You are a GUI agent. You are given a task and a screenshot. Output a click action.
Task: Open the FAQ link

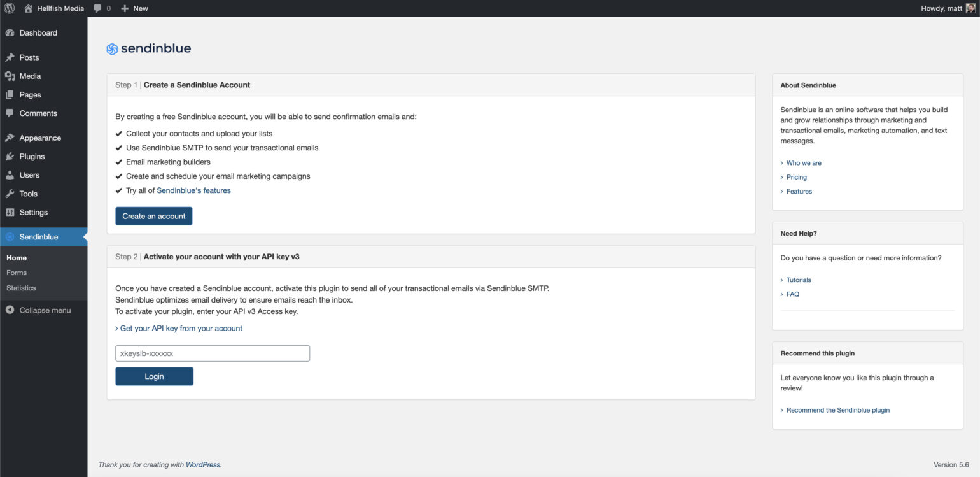793,294
